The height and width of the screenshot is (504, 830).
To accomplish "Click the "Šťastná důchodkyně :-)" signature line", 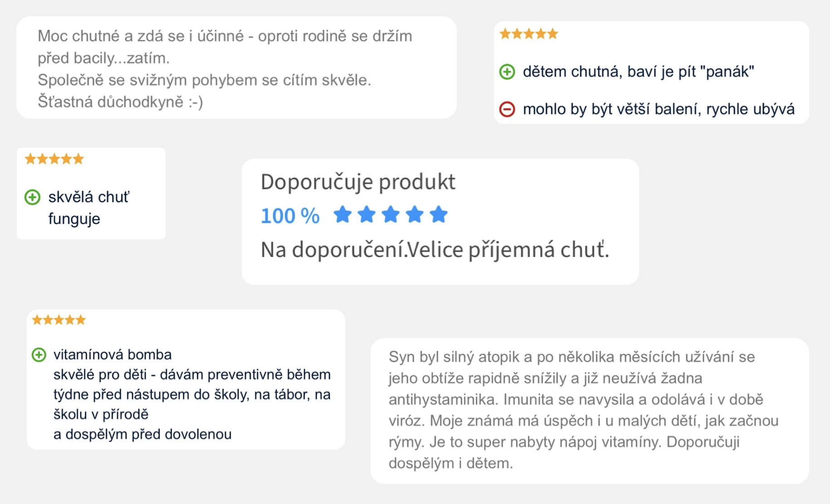I will click(x=120, y=102).
